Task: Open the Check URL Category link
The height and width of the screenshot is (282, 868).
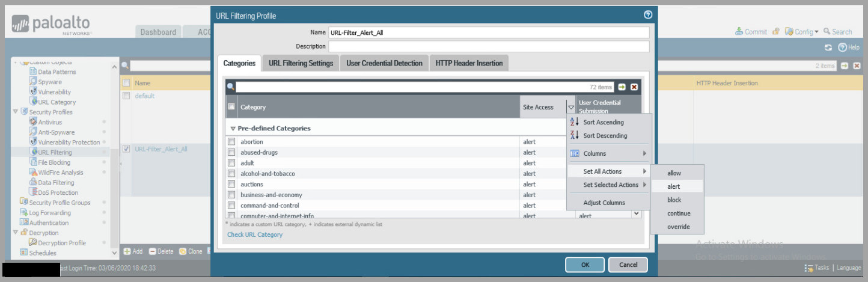Action: point(255,234)
